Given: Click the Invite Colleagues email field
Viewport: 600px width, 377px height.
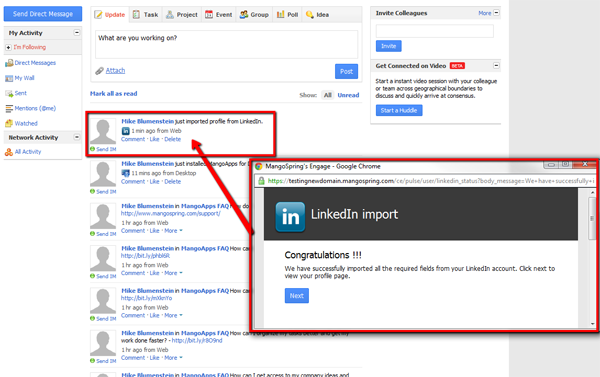Looking at the screenshot, I should coord(435,31).
